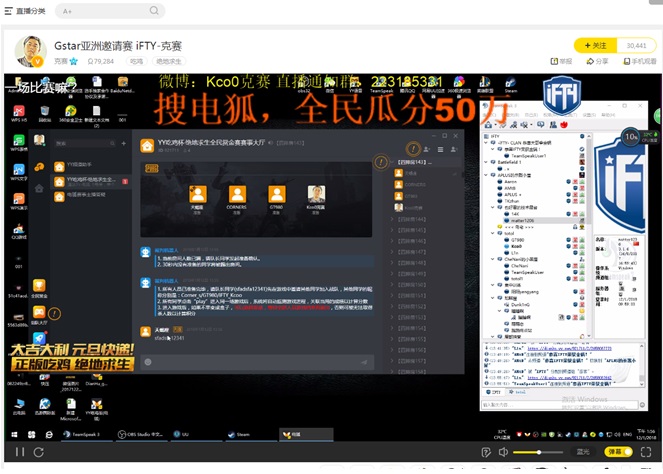Image resolution: width=663 pixels, height=474 pixels.
Task: Open the 直播分类 category menu
Action: point(30,11)
